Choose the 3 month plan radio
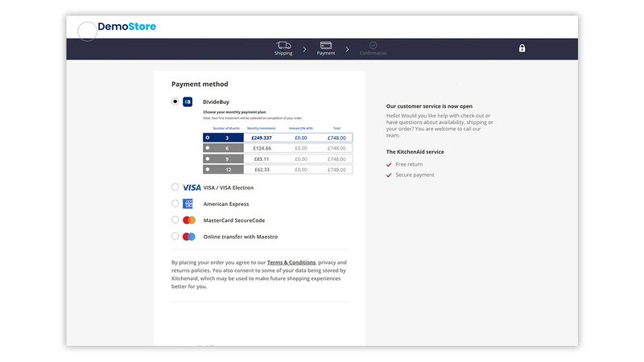Screen dimensions: 644x362 click(208, 138)
